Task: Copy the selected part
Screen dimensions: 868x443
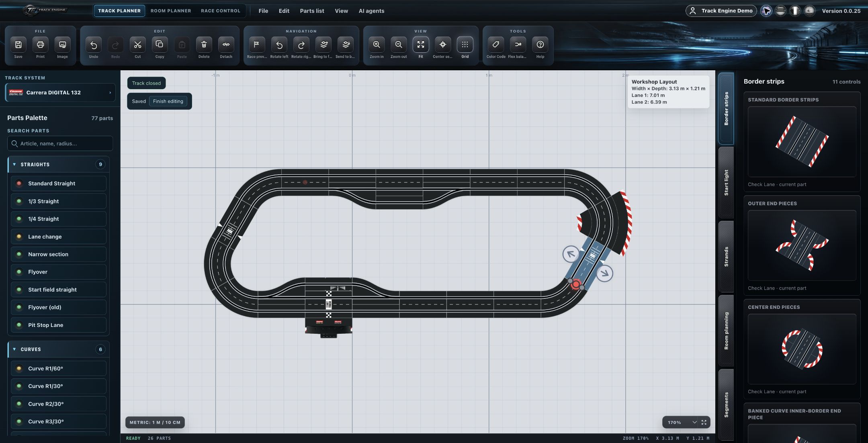Action: coord(160,45)
